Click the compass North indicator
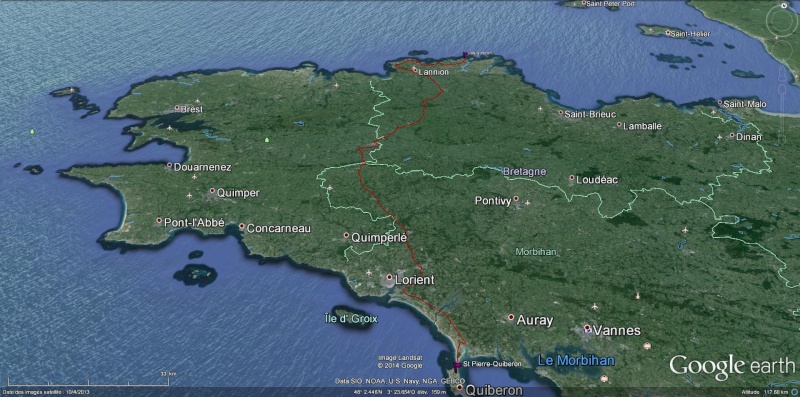The width and height of the screenshot is (800, 397). (x=784, y=5)
